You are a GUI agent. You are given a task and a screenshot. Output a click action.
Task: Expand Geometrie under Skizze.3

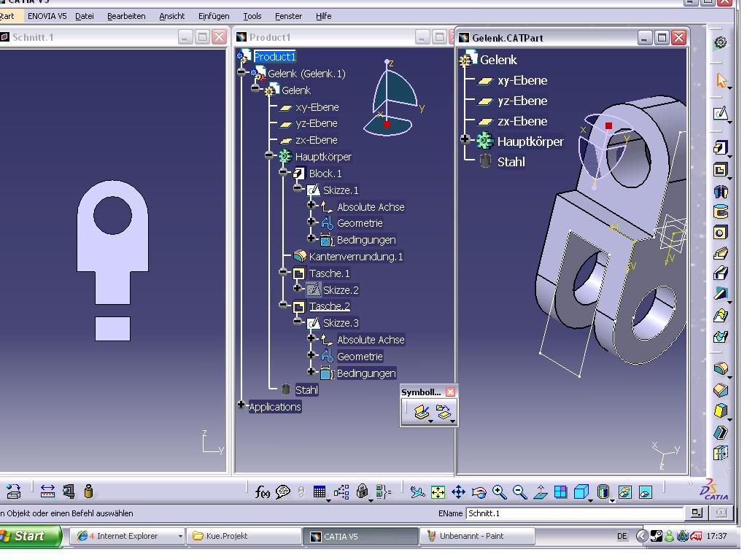pos(311,355)
